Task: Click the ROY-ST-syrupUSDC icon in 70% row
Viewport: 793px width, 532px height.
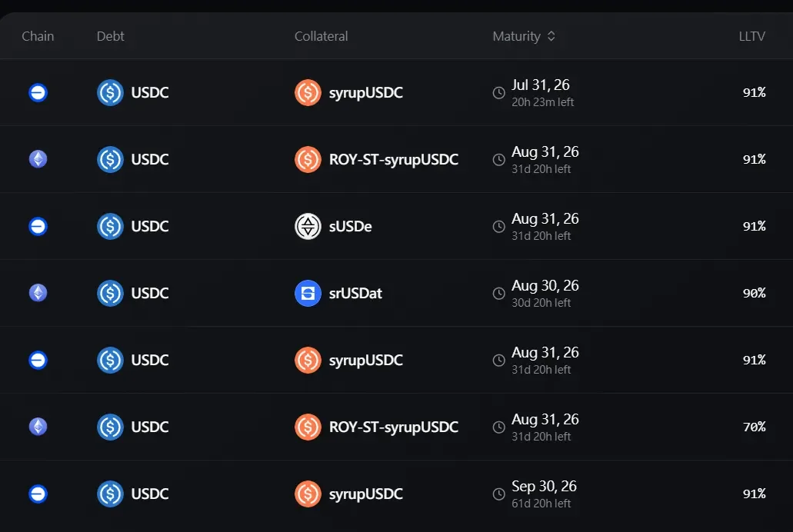Action: click(308, 427)
